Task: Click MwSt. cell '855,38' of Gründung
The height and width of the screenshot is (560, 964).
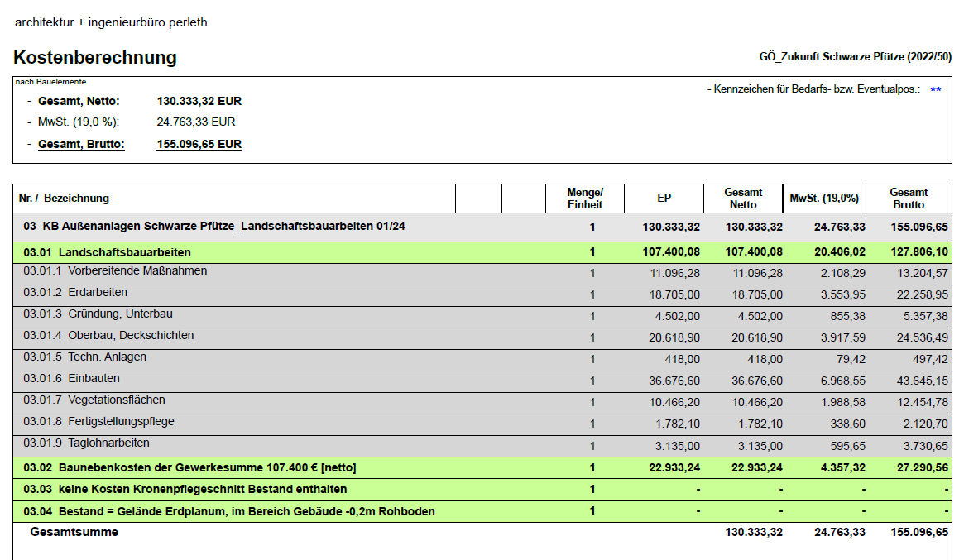Action: click(848, 317)
